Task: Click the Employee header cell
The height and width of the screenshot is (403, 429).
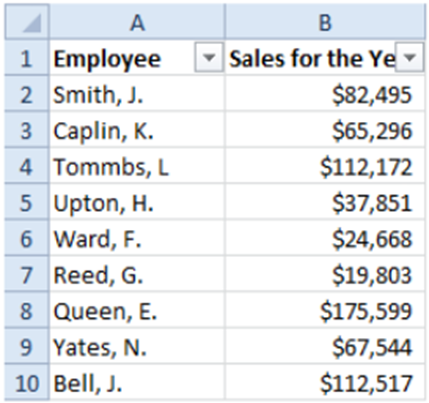Action: coord(137,58)
